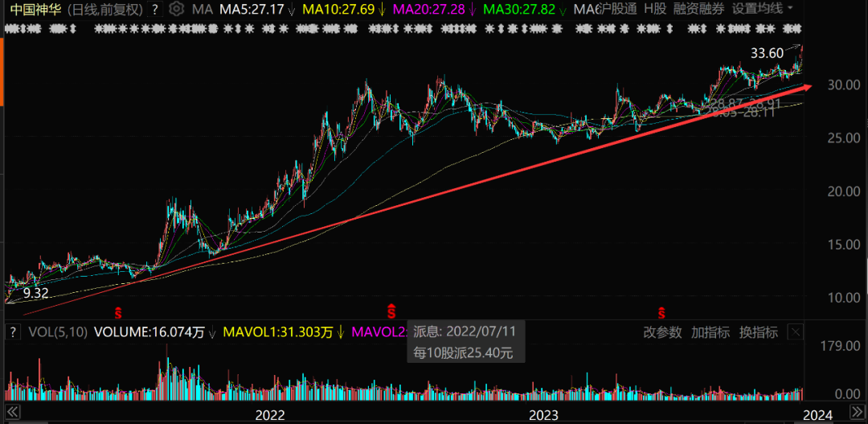This screenshot has width=868, height=424.
Task: Click the 2022/07/11 dividend S marker
Action: (x=391, y=311)
